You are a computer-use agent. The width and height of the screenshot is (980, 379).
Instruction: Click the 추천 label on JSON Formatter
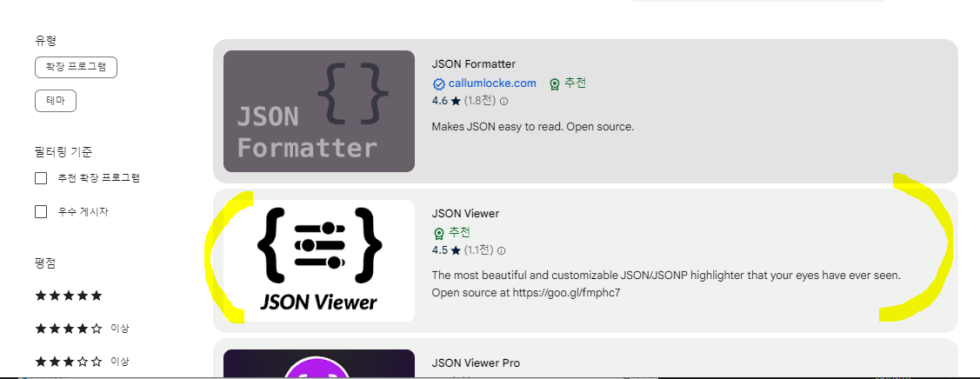tap(575, 83)
